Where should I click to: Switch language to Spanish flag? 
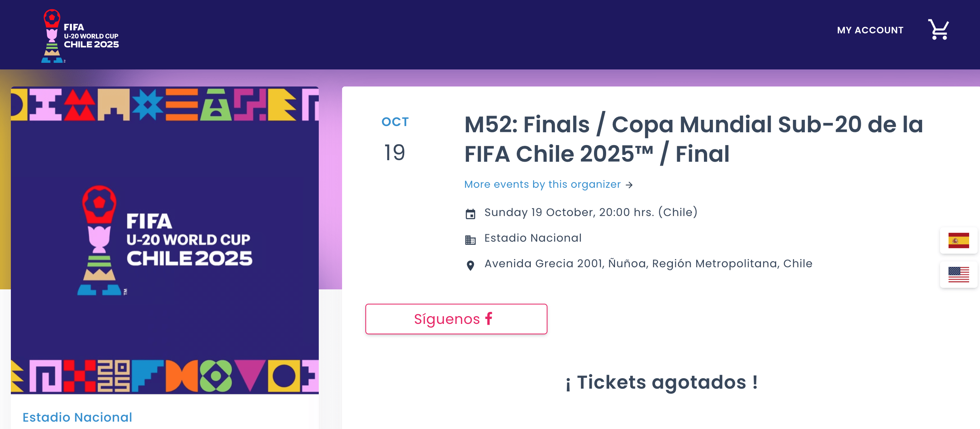[958, 240]
